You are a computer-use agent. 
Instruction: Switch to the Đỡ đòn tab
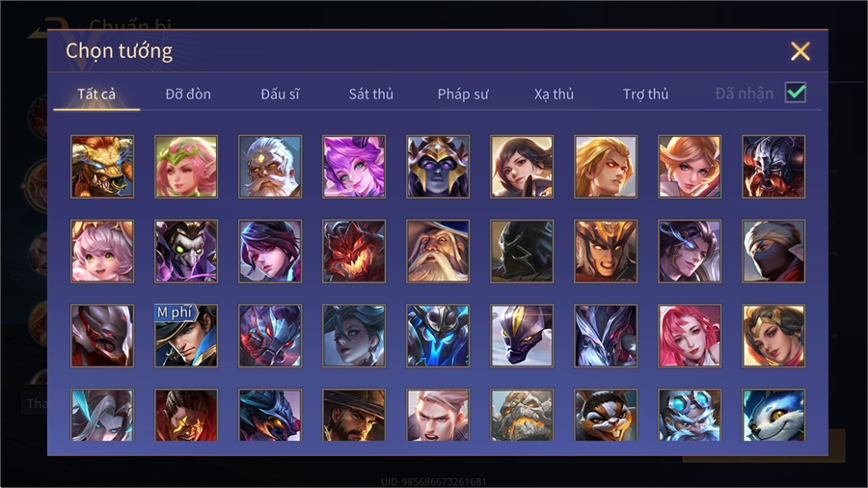click(188, 95)
